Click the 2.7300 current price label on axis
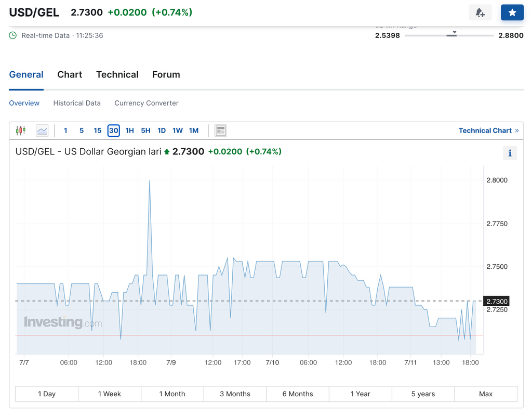Image resolution: width=532 pixels, height=417 pixels. [x=497, y=302]
